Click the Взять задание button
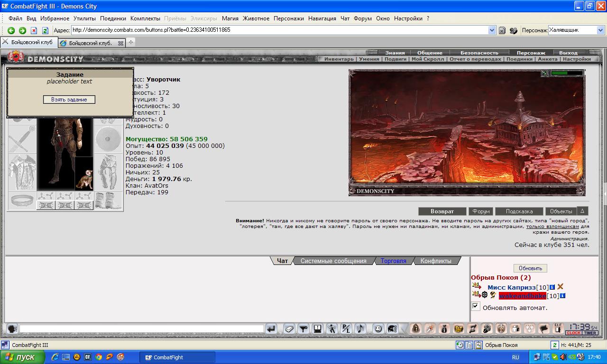This screenshot has height=364, width=607. tap(69, 100)
